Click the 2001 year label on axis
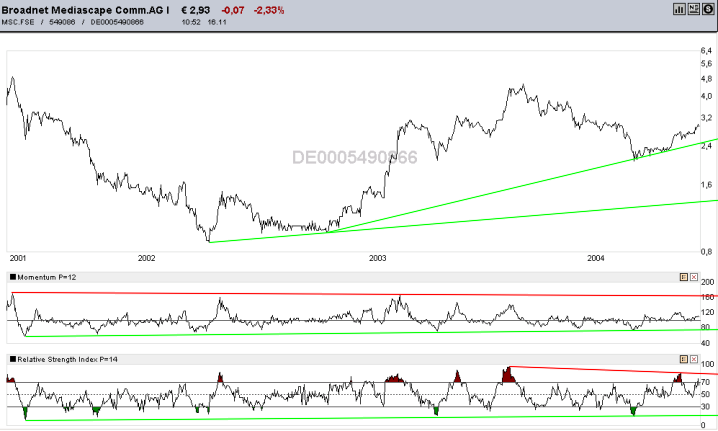718x431 pixels. point(18,258)
